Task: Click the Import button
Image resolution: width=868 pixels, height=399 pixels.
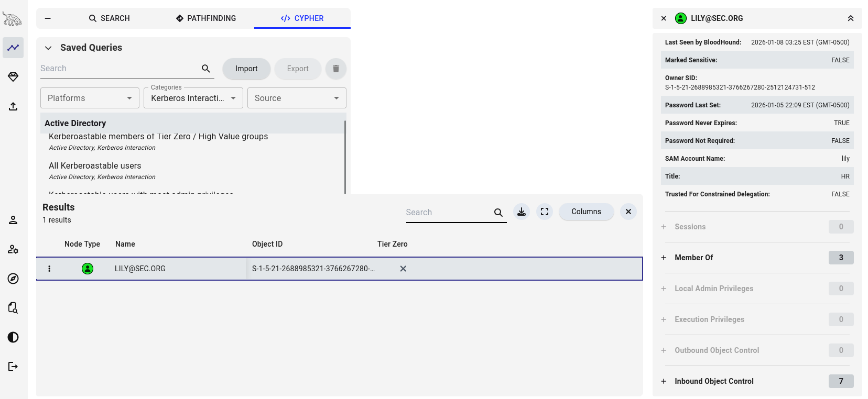Action: coord(246,69)
